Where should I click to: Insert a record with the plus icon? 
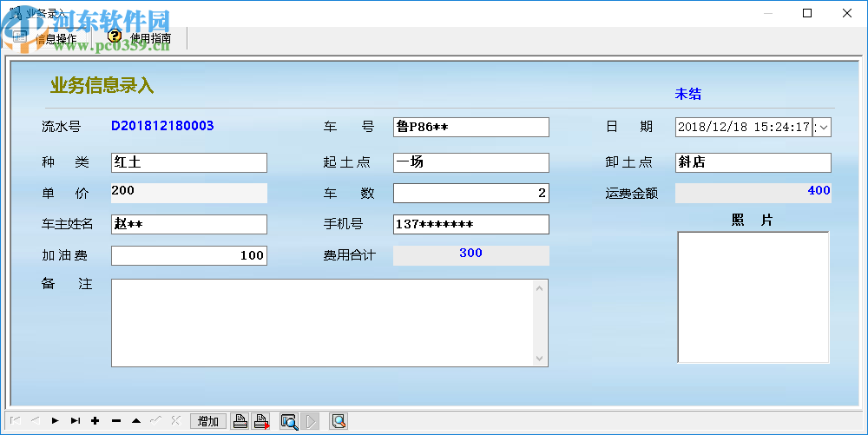[95, 421]
